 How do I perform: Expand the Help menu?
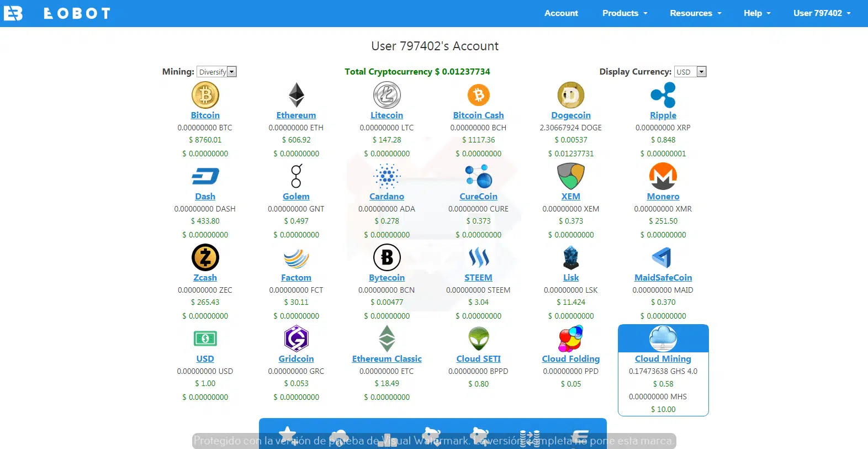[757, 13]
